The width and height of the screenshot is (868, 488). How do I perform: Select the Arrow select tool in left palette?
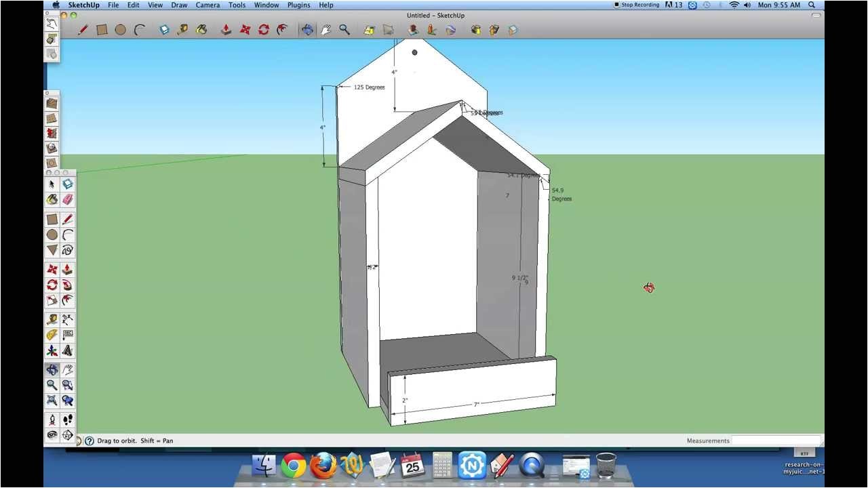click(52, 184)
